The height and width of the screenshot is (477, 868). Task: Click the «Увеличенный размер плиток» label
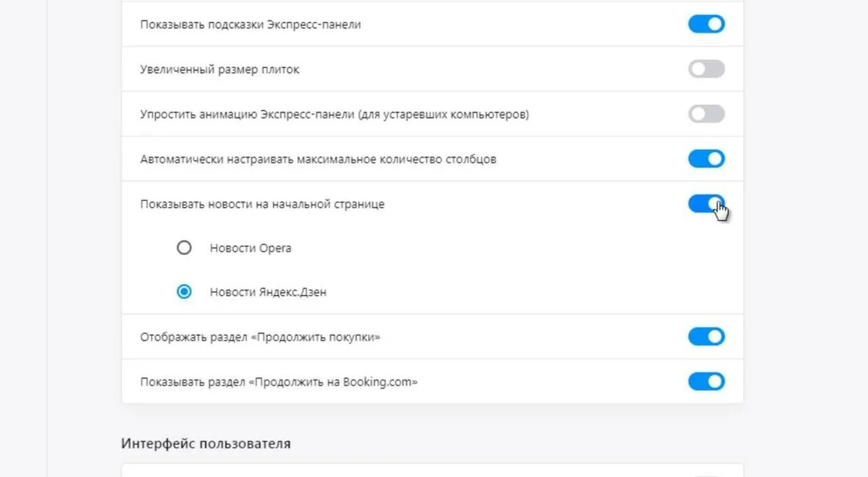tap(220, 70)
